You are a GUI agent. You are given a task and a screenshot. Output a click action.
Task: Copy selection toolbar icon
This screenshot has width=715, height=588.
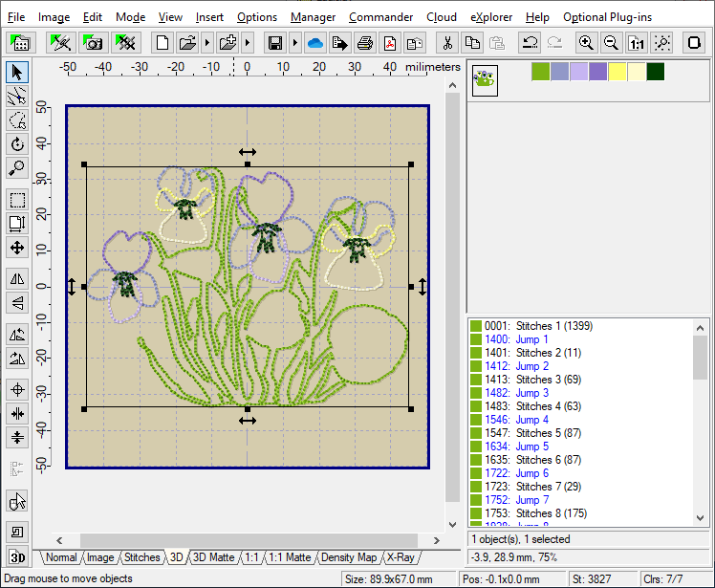(472, 43)
